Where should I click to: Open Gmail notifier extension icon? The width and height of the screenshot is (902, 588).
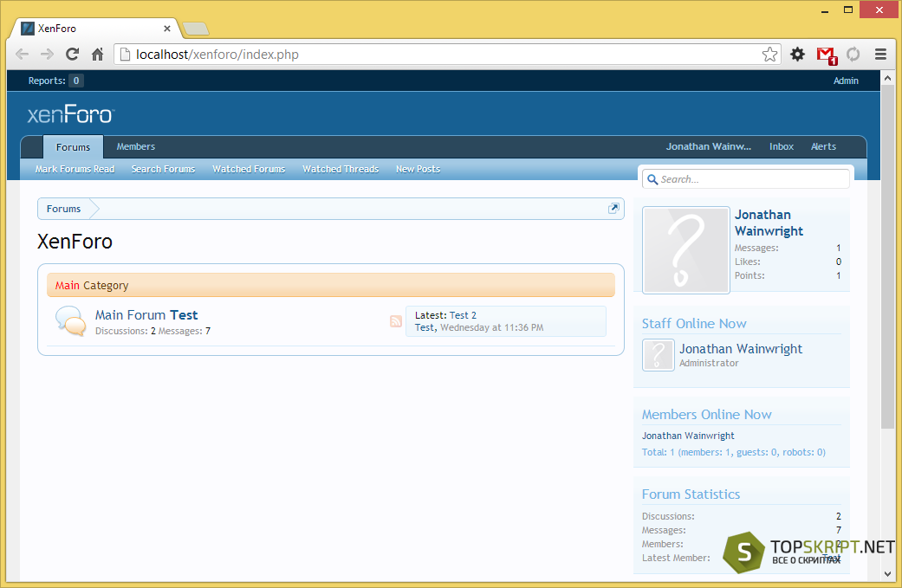tap(826, 55)
